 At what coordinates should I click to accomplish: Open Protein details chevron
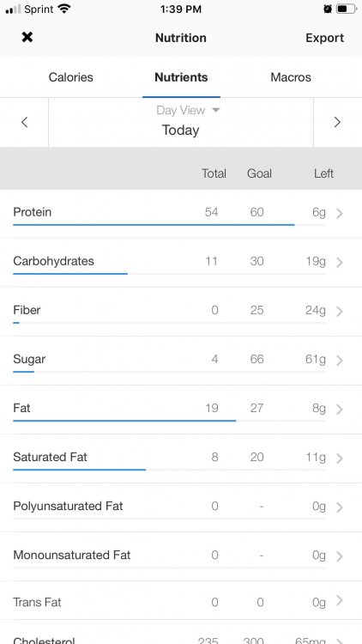340,213
